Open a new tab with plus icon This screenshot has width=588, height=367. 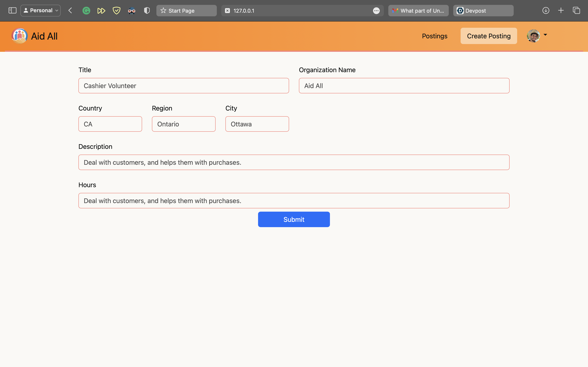[561, 10]
